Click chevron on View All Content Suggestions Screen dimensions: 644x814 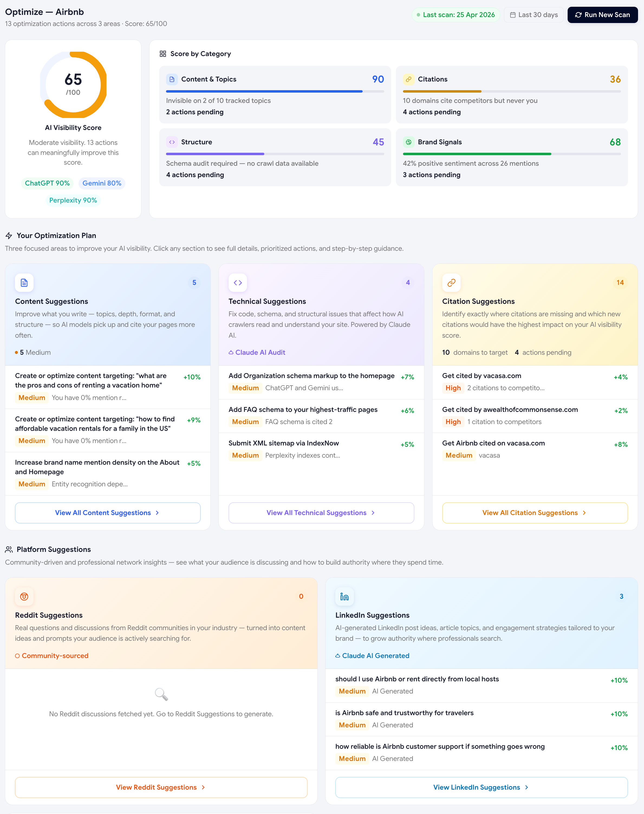click(x=157, y=513)
